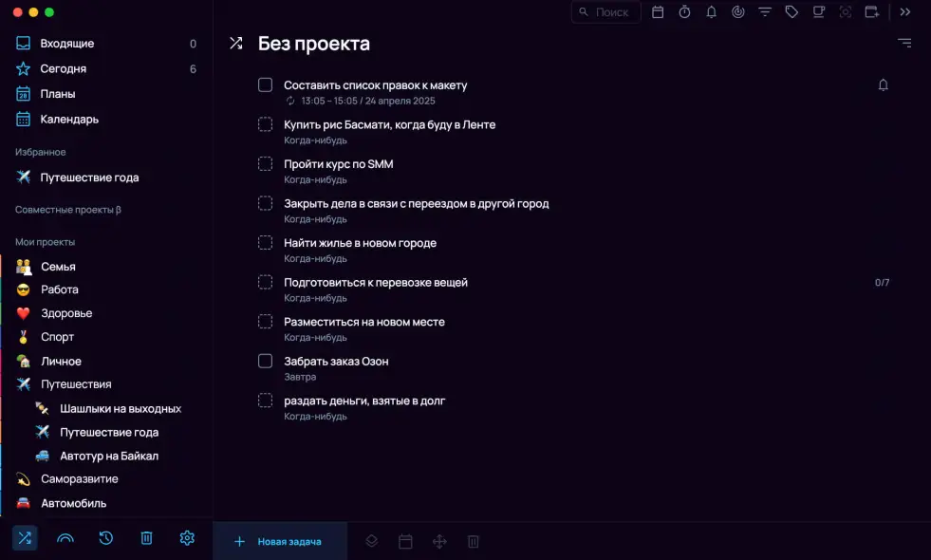Click the "Поиск" search field
Viewport: 931px width, 560px height.
605,12
